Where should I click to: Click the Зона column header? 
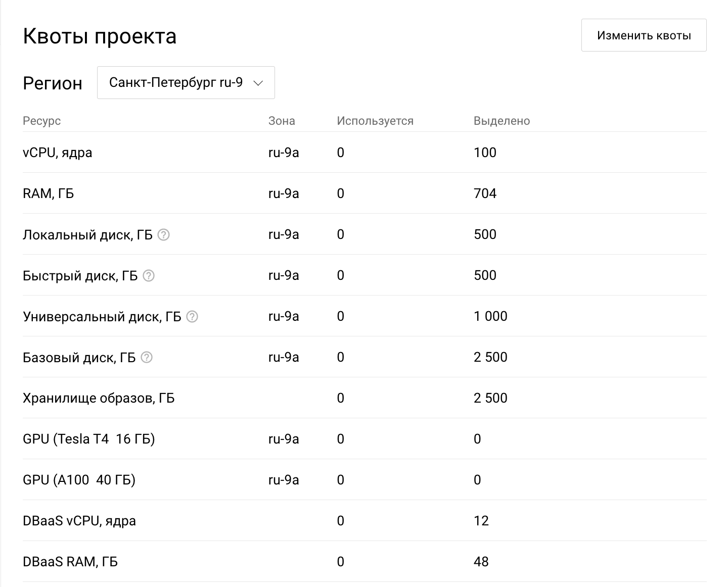point(282,120)
